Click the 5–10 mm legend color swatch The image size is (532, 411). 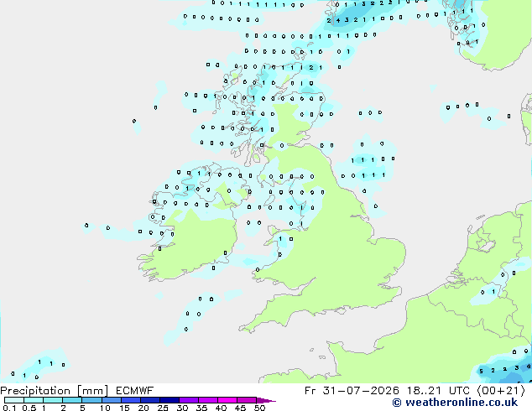pos(91,400)
